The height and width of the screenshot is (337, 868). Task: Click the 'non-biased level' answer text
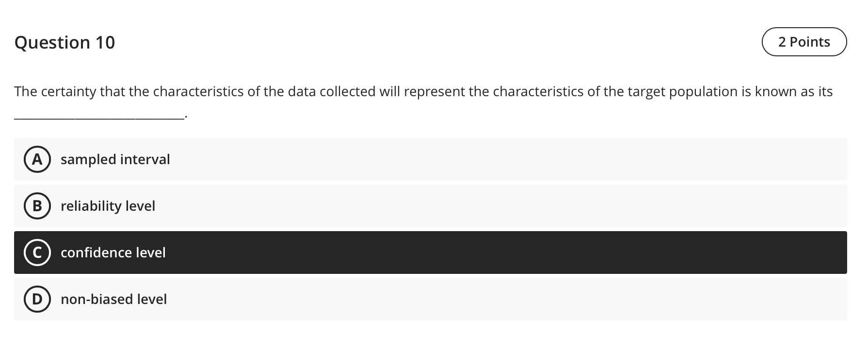(113, 299)
